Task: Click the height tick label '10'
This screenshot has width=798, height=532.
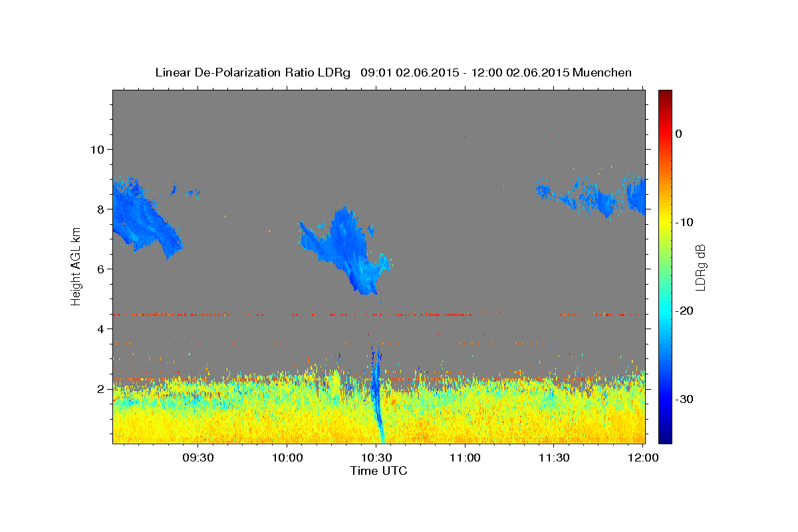Action: pyautogui.click(x=96, y=149)
